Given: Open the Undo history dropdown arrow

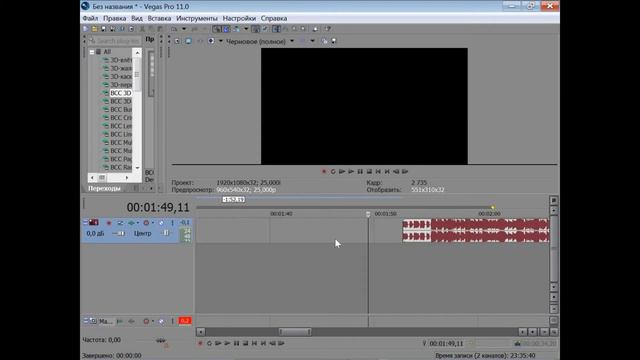Looking at the screenshot, I should [184, 29].
